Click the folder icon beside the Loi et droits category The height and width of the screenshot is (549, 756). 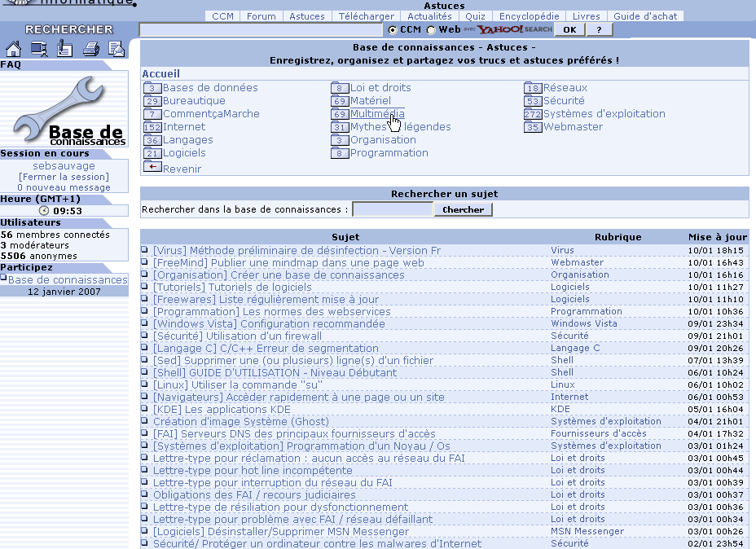click(x=340, y=87)
